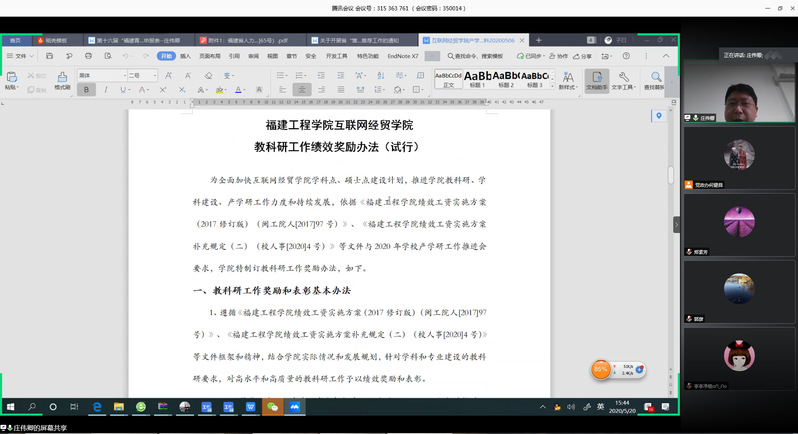Apply the Normal body text style
The height and width of the screenshot is (434, 798).
pos(448,79)
